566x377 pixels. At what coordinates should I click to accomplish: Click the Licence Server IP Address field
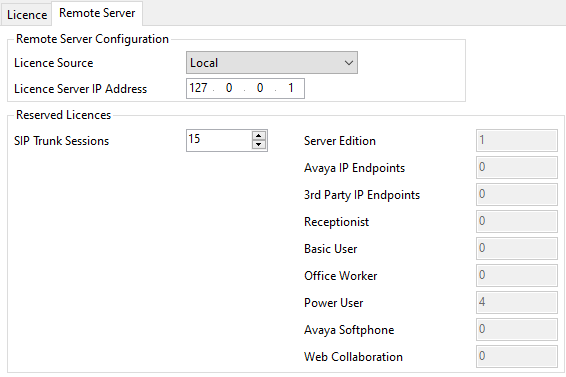(245, 88)
